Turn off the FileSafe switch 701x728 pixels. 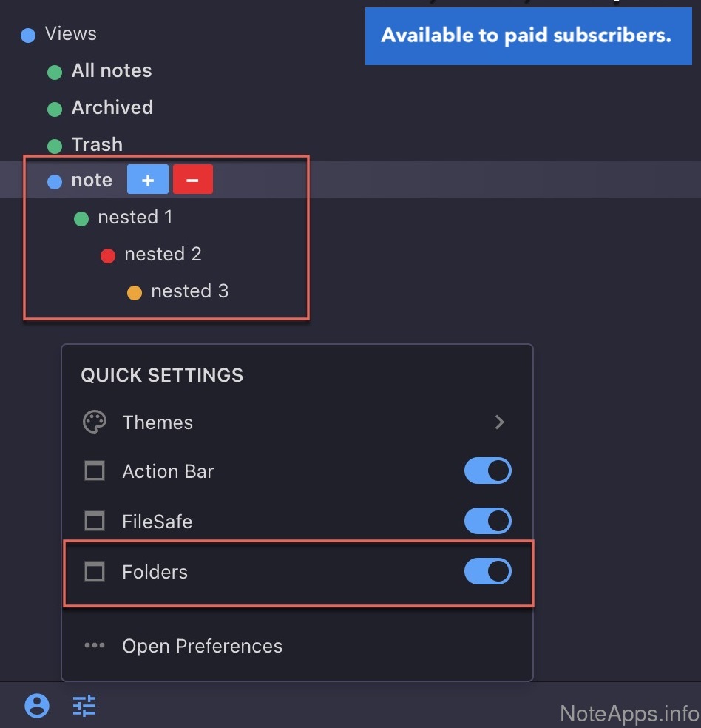pyautogui.click(x=487, y=522)
